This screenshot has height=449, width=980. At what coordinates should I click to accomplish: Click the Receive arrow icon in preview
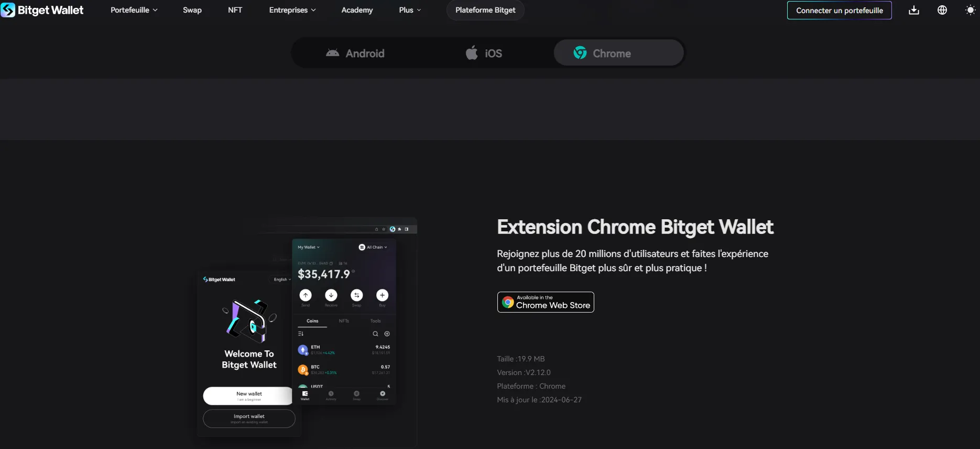(x=331, y=295)
